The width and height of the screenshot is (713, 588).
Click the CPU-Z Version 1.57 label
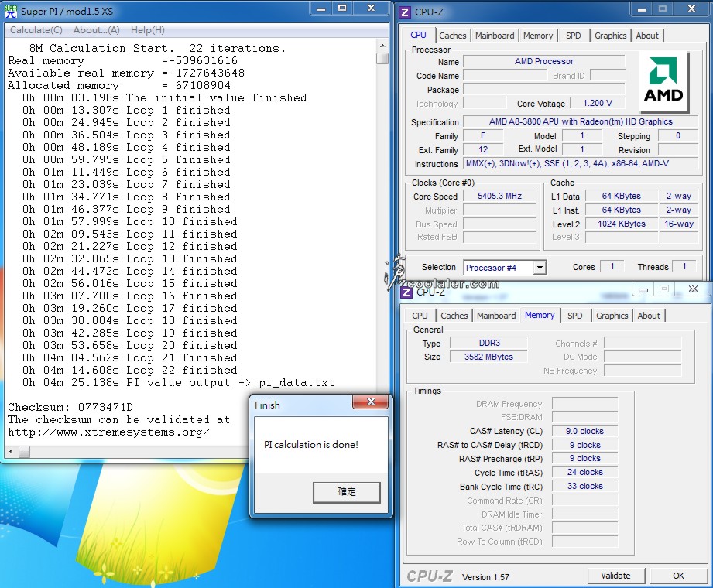(x=485, y=577)
